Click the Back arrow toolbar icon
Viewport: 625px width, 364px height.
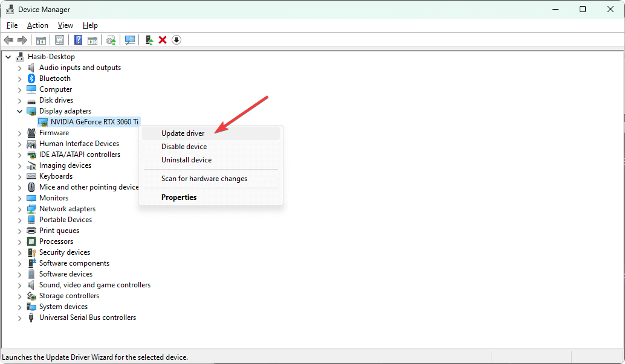coord(8,40)
